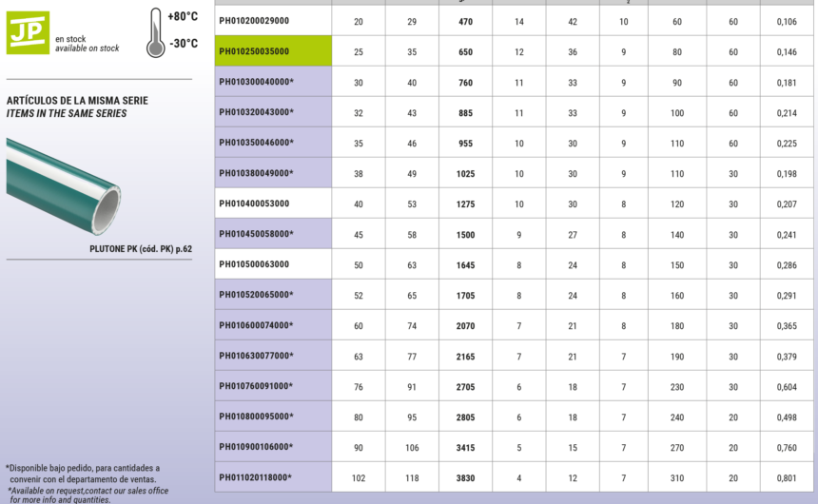
Task: Click the weight value 0,801
Action: click(787, 477)
